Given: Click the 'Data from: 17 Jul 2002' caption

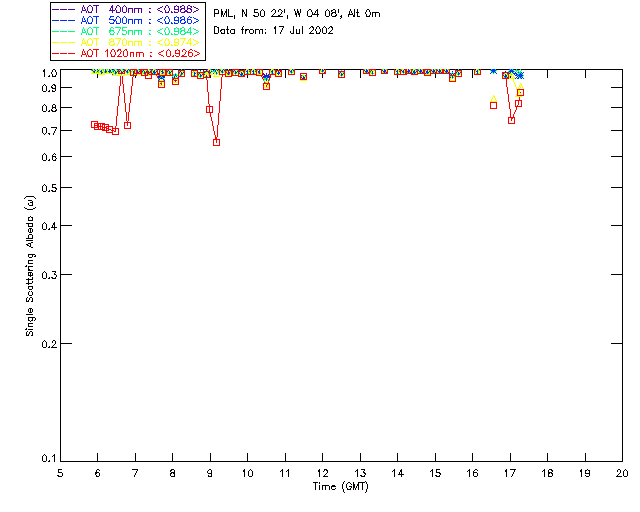Looking at the screenshot, I should [273, 31].
